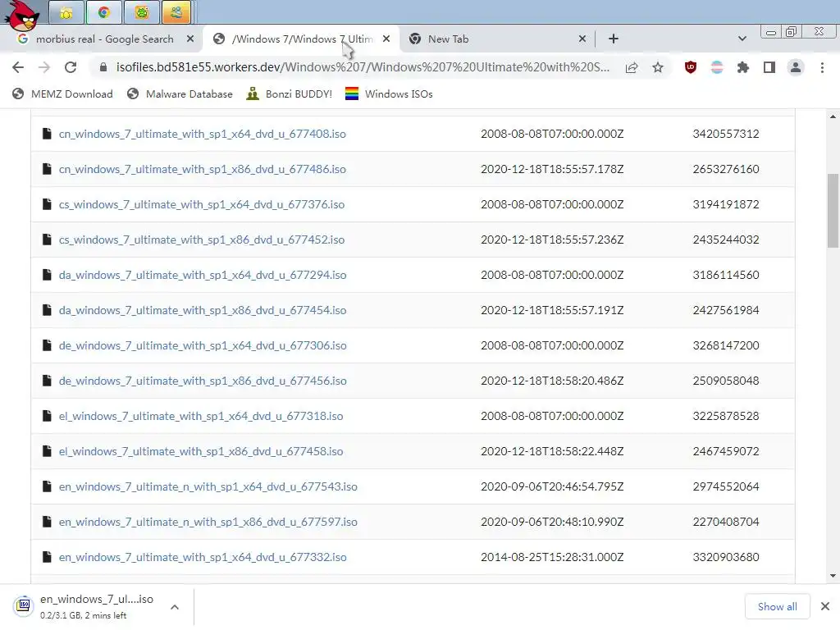Open the Chrome icon in top taskbar
The height and width of the screenshot is (630, 840).
104,12
